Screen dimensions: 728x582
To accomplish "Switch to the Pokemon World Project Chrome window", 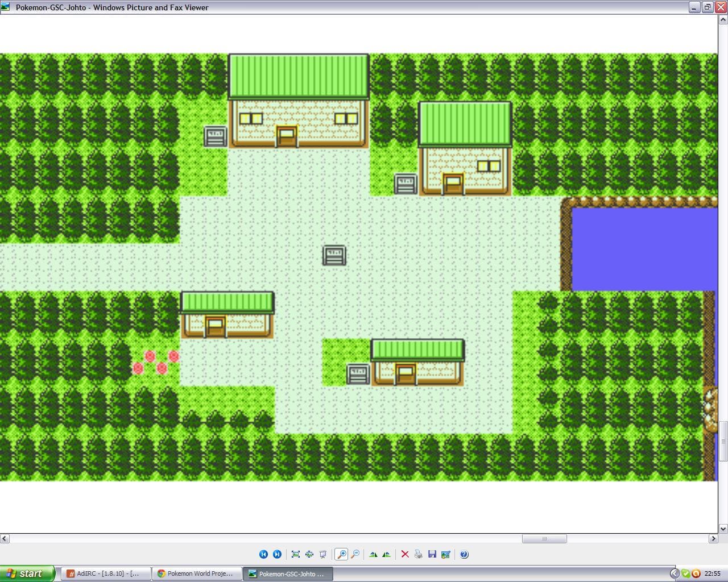I will pos(197,573).
